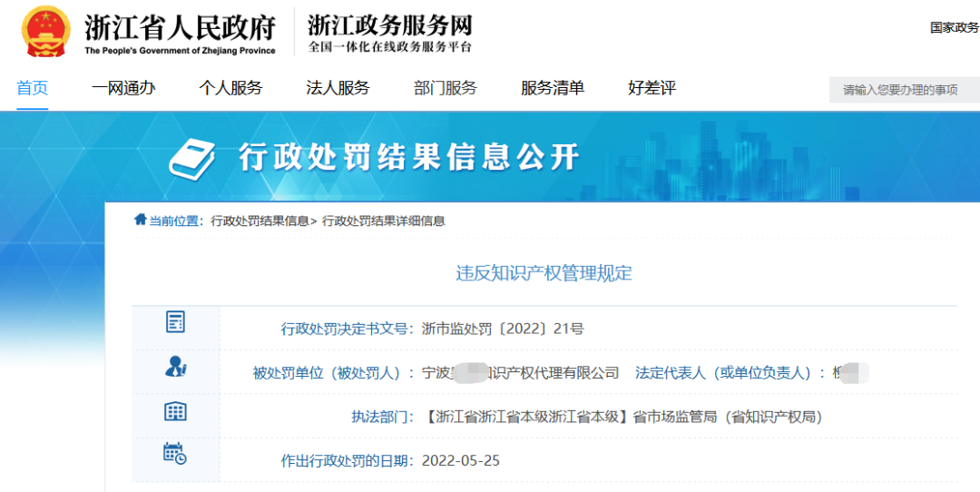Go to 部门服务 section
The image size is (980, 492).
click(445, 88)
